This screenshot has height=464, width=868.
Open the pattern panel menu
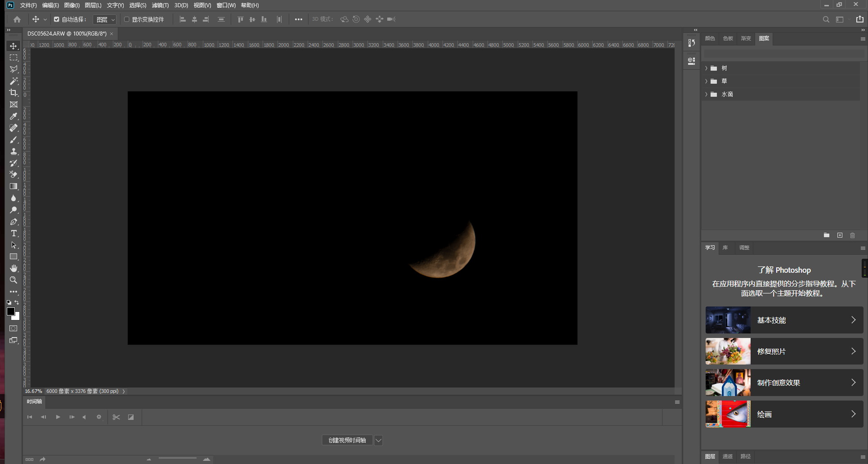click(863, 39)
